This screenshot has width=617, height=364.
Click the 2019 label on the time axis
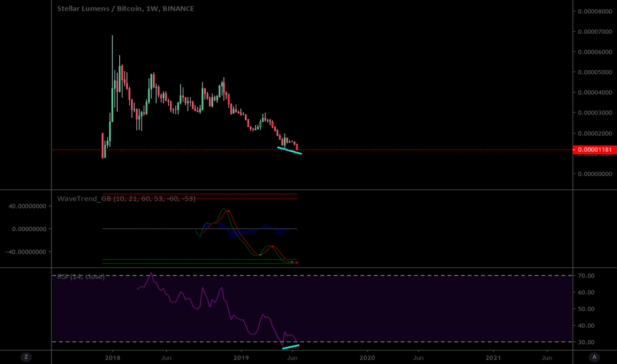tap(241, 357)
